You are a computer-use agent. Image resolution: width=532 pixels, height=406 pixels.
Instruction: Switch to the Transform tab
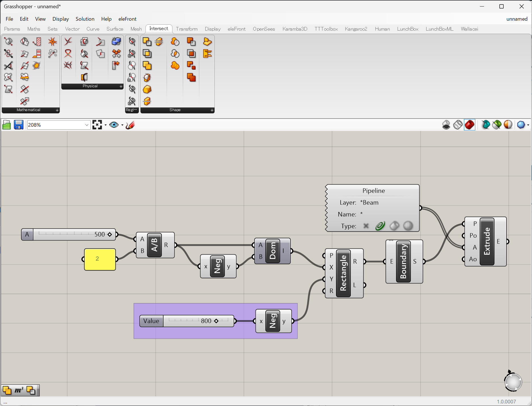pyautogui.click(x=187, y=29)
